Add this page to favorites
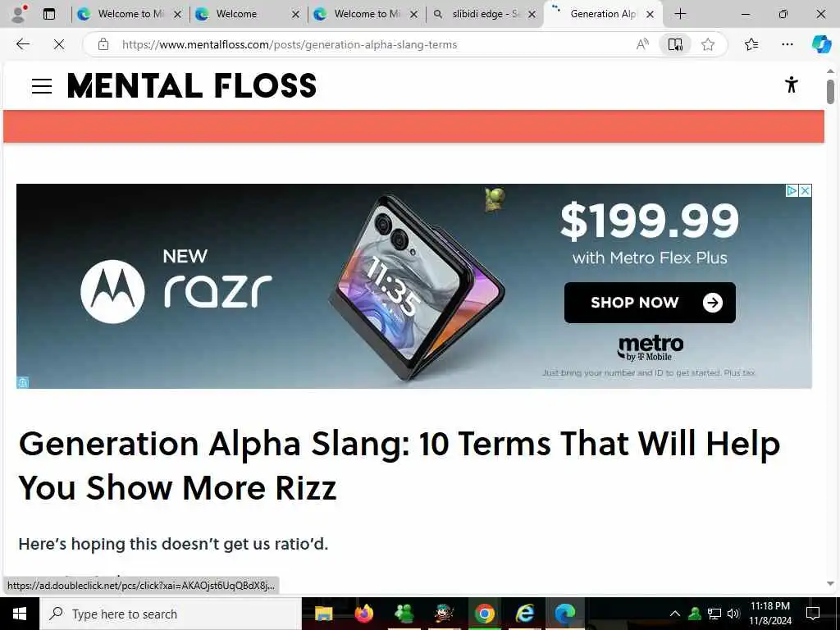The height and width of the screenshot is (630, 840). [x=708, y=44]
